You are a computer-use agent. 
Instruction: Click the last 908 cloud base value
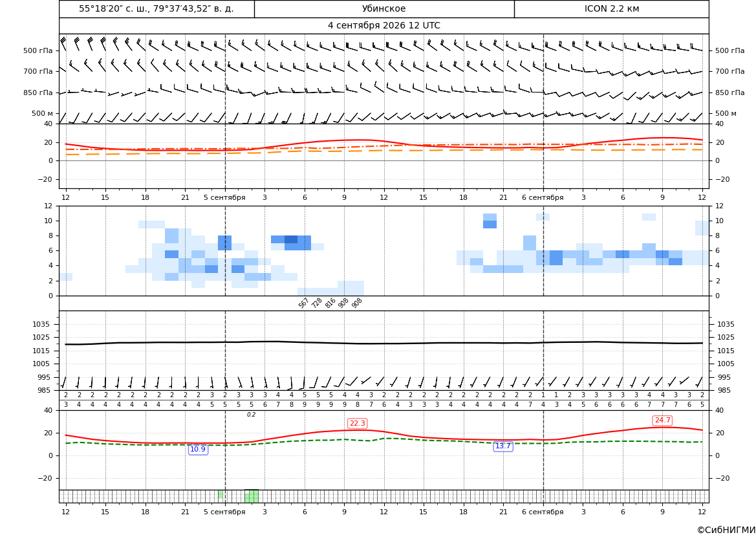point(357,303)
